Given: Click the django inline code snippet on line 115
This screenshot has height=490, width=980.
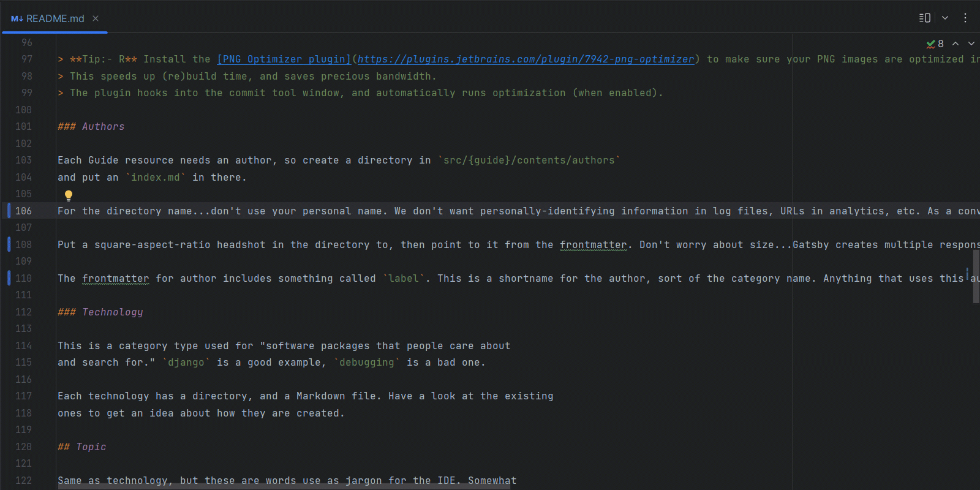Looking at the screenshot, I should tap(187, 362).
